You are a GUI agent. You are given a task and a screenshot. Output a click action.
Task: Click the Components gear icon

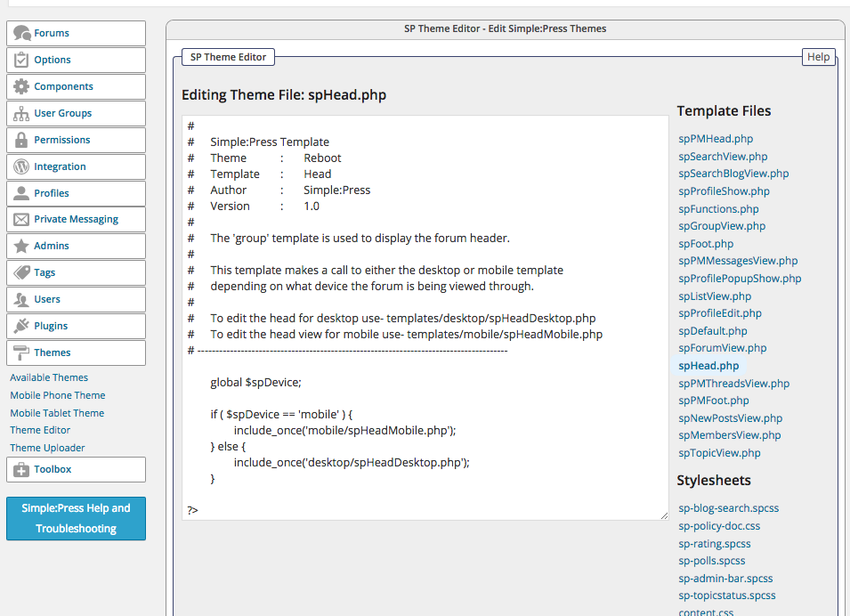(x=21, y=86)
